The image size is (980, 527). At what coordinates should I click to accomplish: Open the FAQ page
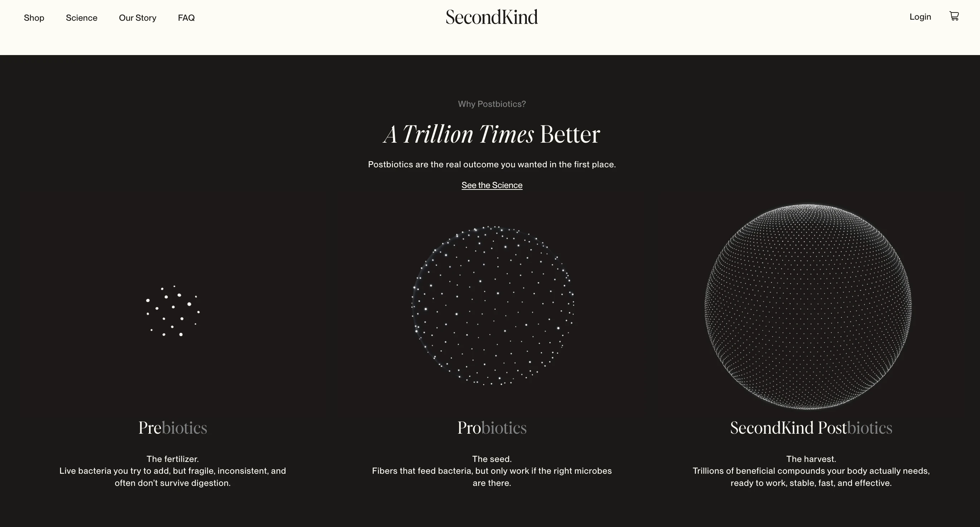[x=186, y=18]
